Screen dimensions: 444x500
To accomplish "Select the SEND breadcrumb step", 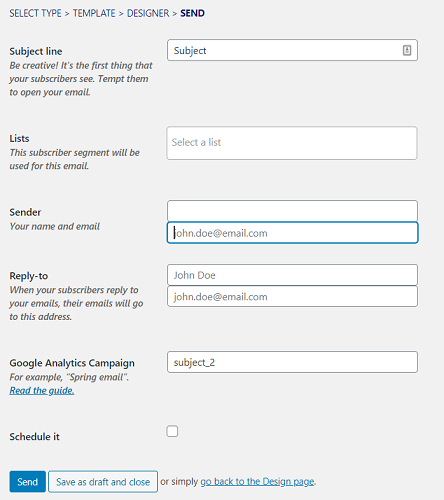I will 192,13.
